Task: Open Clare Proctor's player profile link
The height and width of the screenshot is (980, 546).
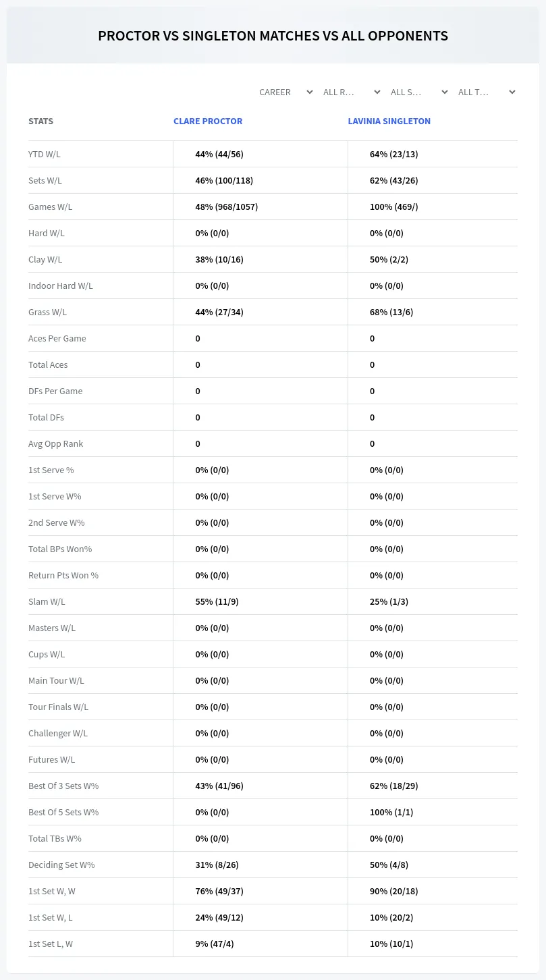Action: tap(208, 121)
